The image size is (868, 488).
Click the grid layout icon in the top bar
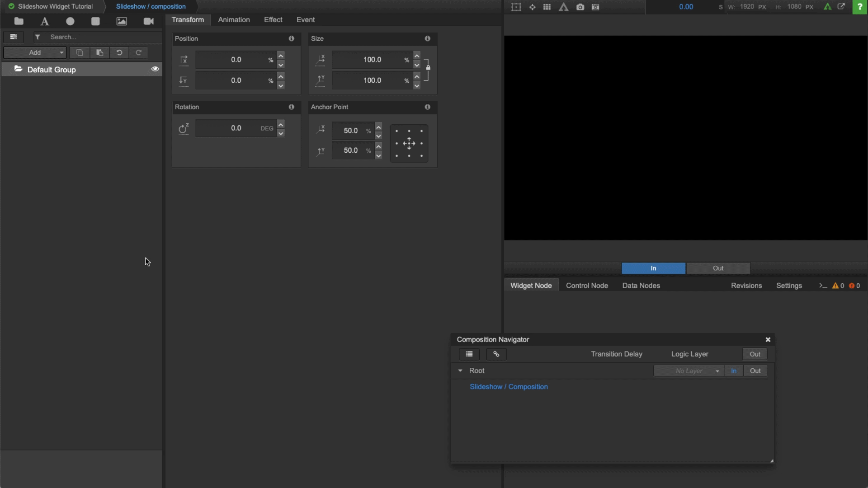click(x=547, y=7)
